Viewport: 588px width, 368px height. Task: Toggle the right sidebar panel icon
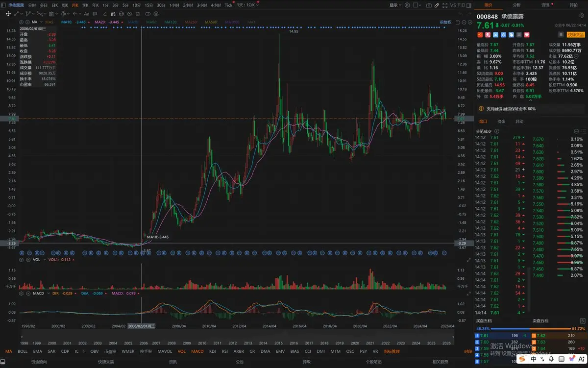tap(468, 5)
